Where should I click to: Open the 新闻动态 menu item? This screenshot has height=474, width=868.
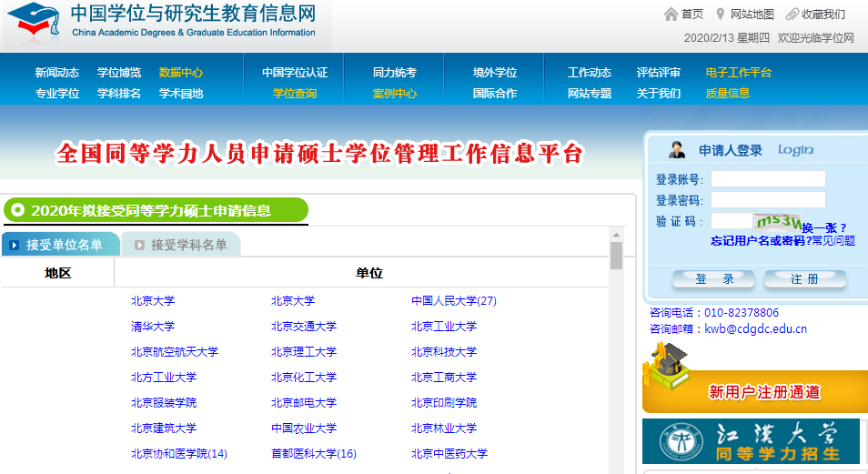pyautogui.click(x=57, y=73)
